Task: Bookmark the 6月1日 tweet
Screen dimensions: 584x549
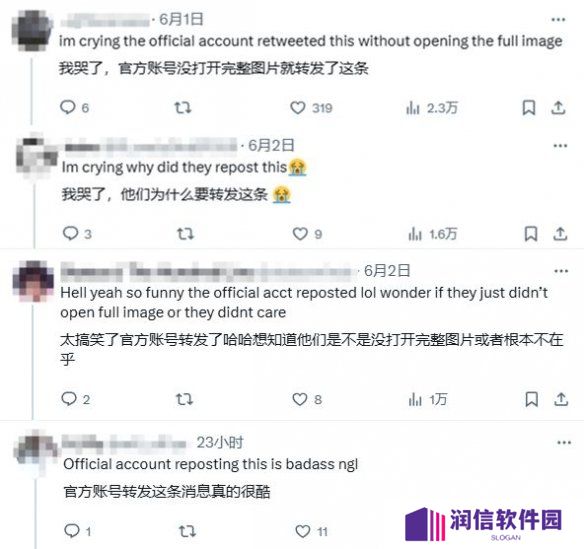Action: coord(529,108)
